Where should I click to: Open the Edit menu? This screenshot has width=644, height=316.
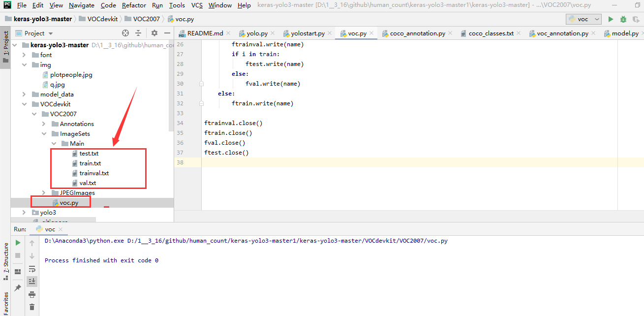(x=38, y=5)
